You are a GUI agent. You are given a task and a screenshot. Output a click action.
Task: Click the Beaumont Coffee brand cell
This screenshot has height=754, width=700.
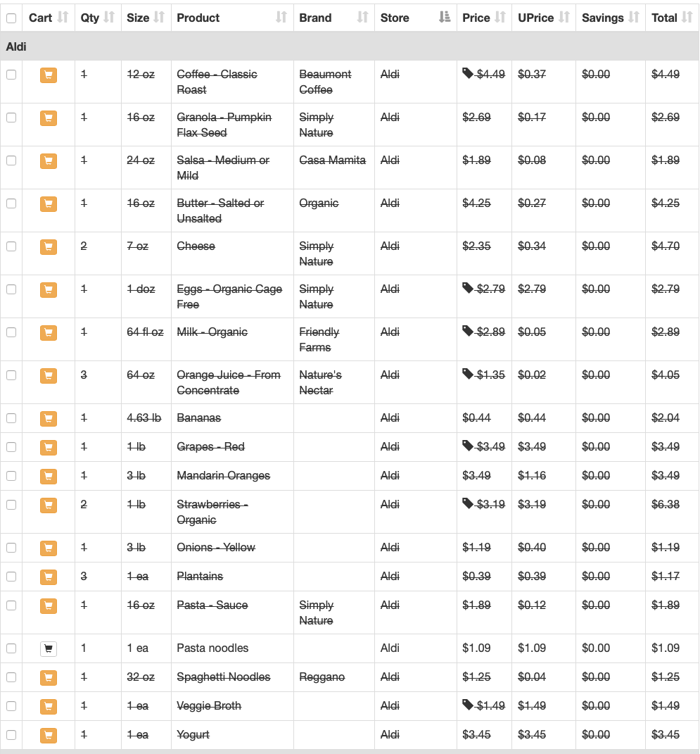tap(334, 82)
